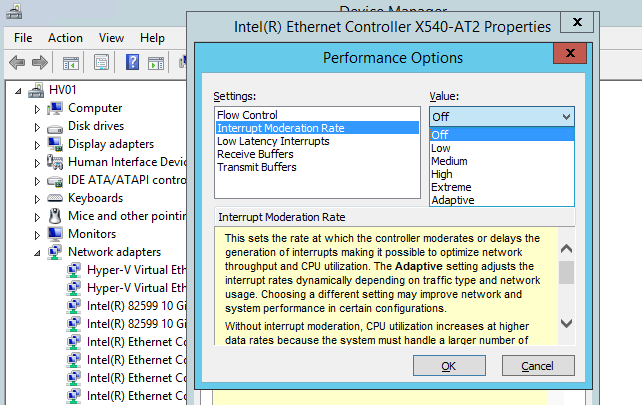The width and height of the screenshot is (642, 405).
Task: Select the Keyboards category icon
Action: (x=54, y=198)
